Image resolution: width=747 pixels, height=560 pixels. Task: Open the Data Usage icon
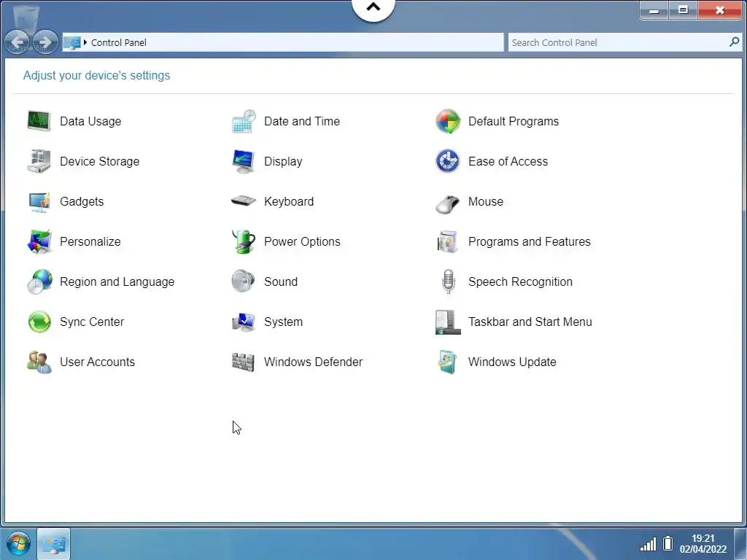tap(39, 121)
